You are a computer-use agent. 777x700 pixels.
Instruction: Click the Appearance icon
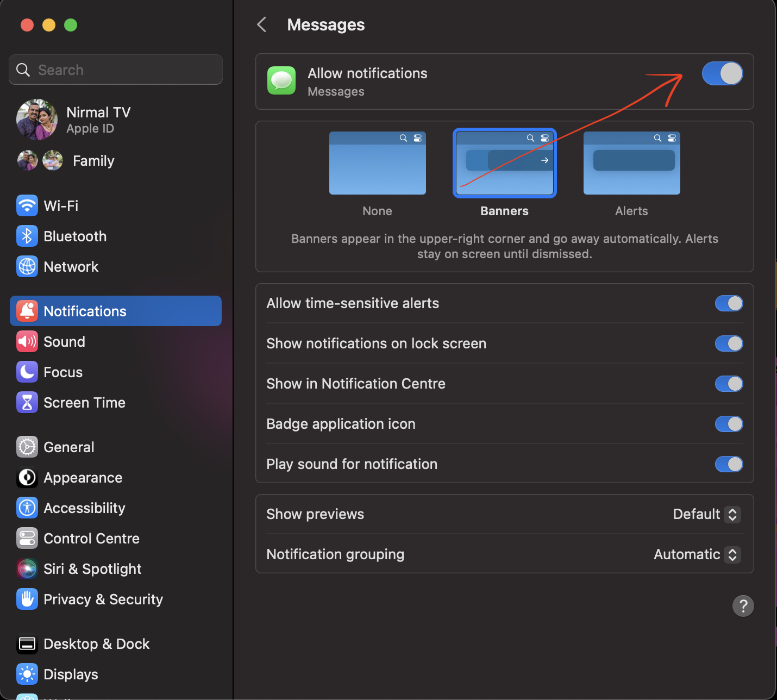tap(27, 477)
